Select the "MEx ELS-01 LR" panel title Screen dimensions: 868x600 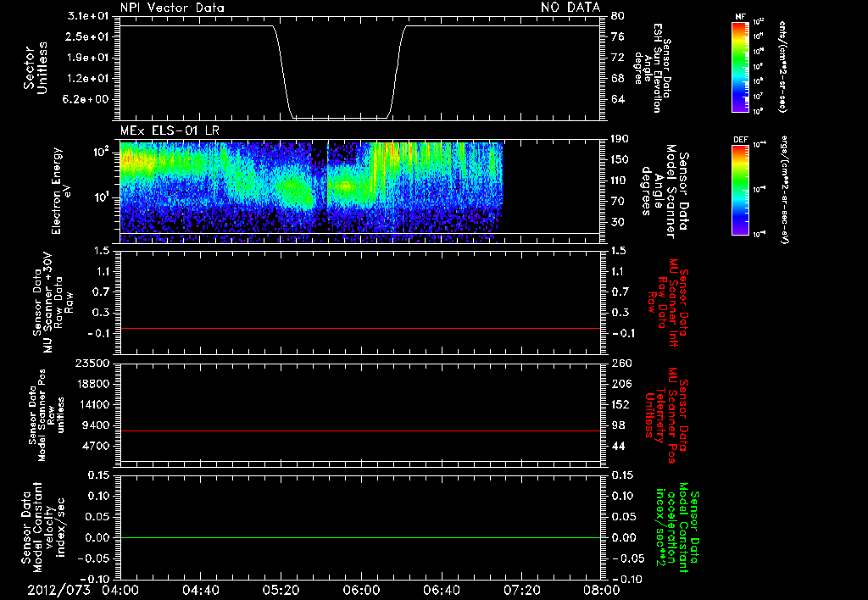(x=170, y=131)
